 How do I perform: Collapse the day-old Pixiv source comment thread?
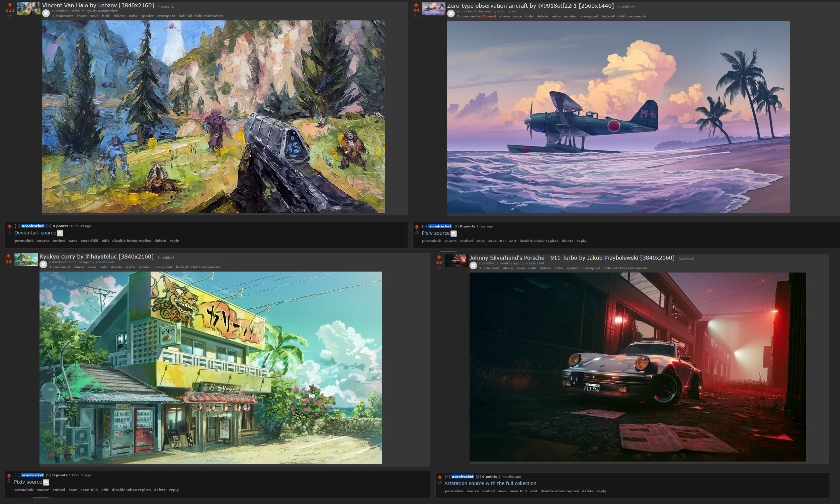[x=424, y=226]
